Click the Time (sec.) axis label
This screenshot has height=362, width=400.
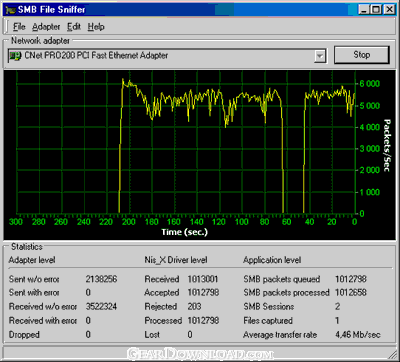[184, 232]
